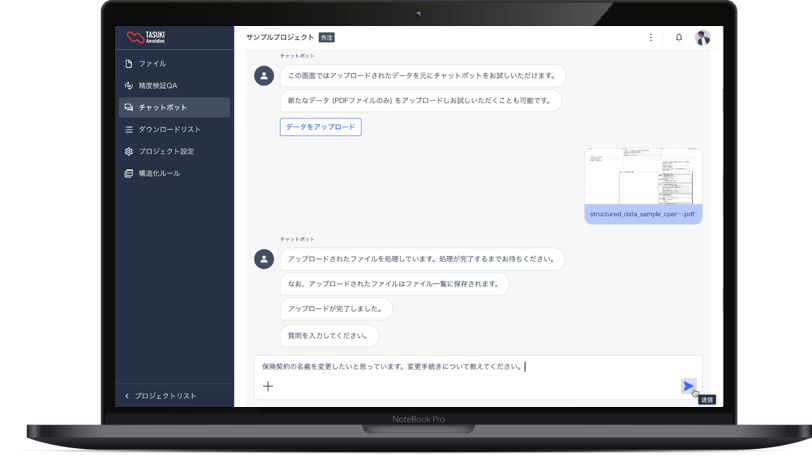Open the user profile avatar
Image resolution: width=812 pixels, height=455 pixels.
(x=702, y=37)
